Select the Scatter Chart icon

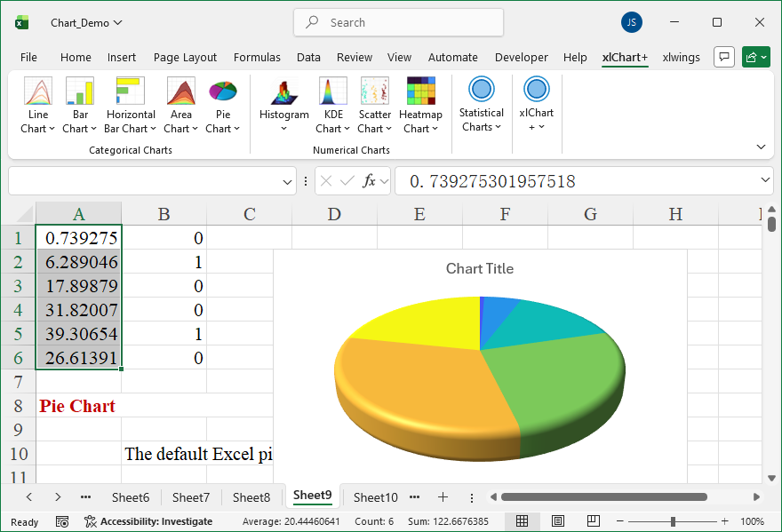[374, 105]
